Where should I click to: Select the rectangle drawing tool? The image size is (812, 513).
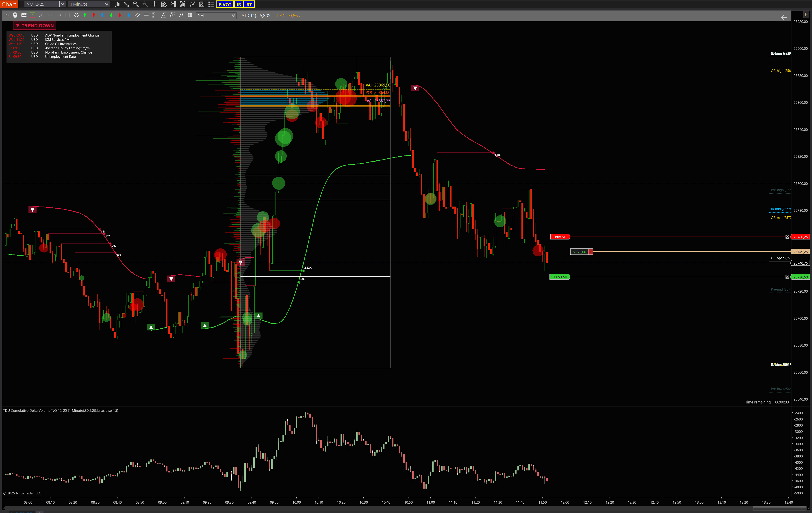[x=67, y=15]
